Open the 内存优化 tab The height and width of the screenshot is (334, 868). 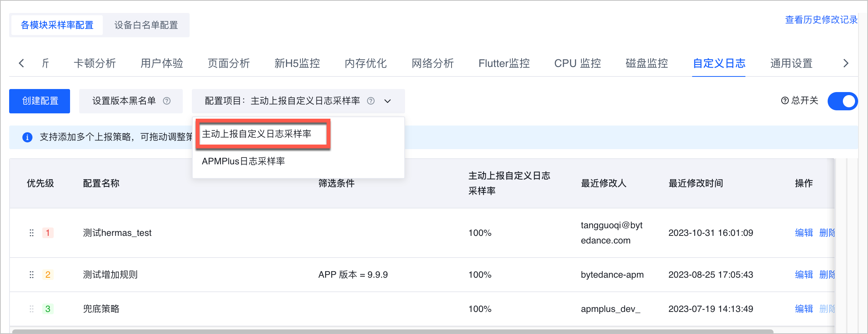coord(366,63)
